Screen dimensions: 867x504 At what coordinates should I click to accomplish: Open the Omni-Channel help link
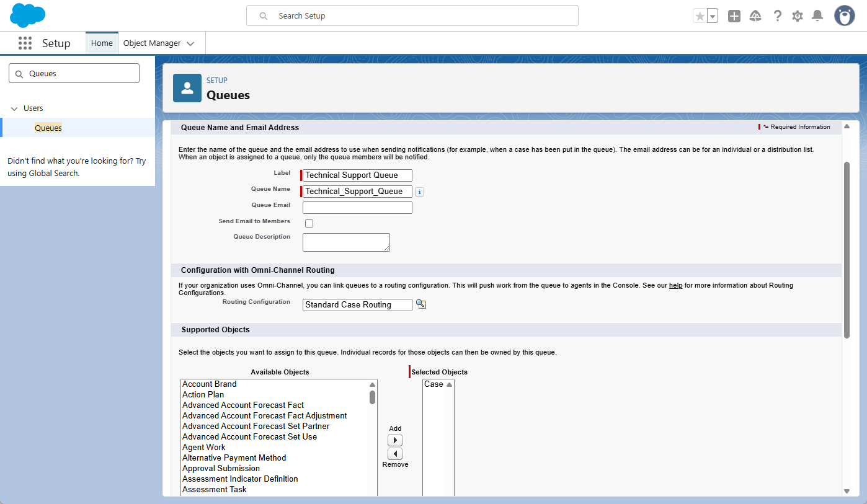pos(675,286)
